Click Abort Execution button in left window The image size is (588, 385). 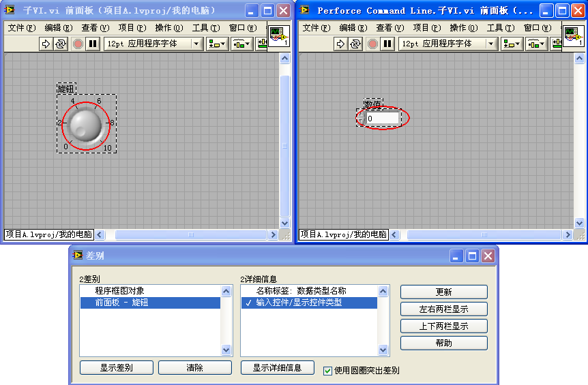[78, 44]
